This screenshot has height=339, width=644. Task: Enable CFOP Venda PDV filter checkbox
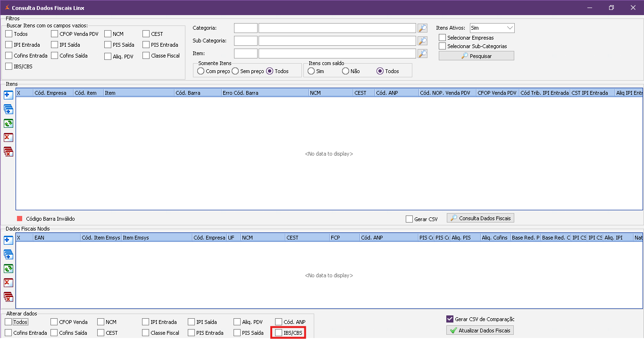(54, 34)
